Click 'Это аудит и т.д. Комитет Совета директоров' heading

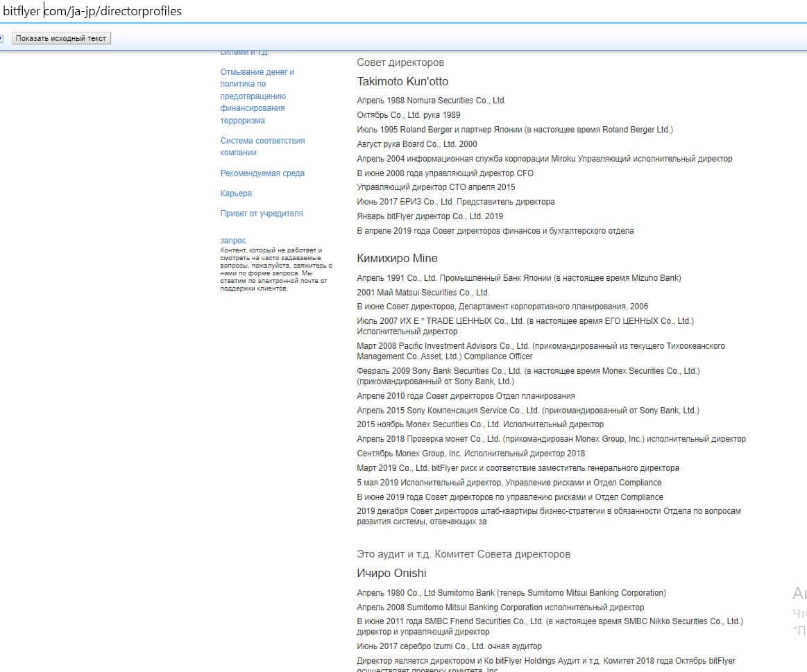click(464, 554)
